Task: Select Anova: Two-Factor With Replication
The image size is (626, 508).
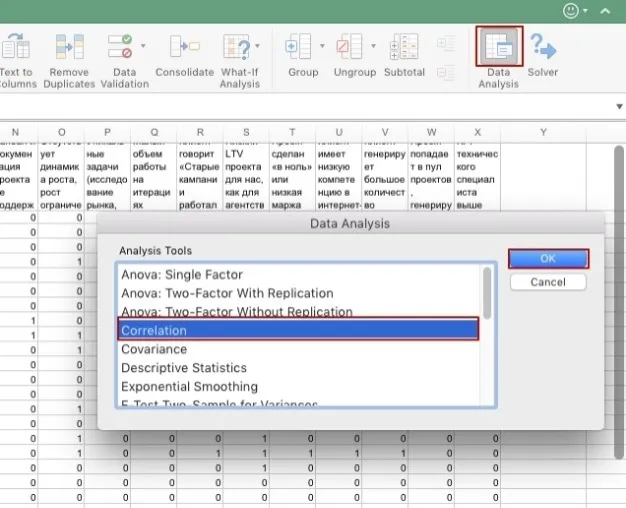Action: (x=299, y=294)
